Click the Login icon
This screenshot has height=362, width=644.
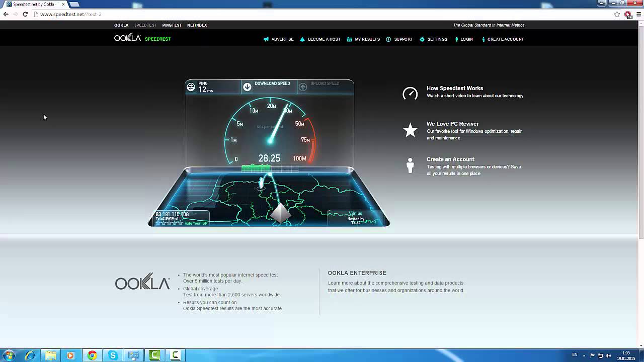(456, 39)
